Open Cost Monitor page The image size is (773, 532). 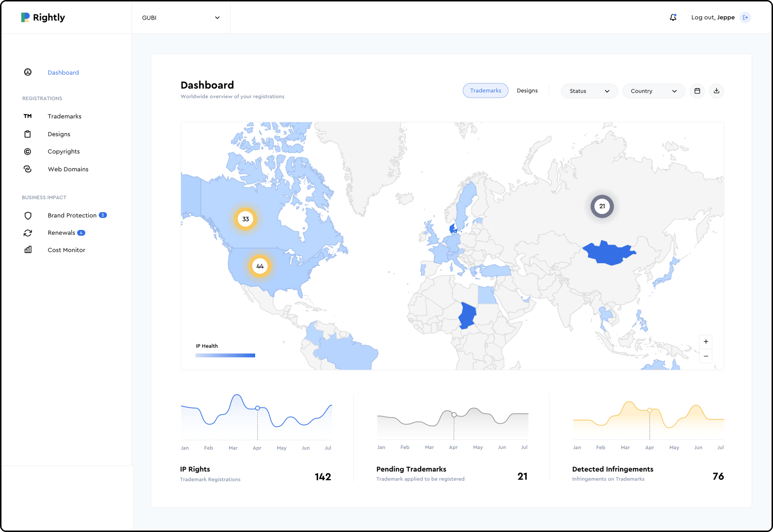pos(66,250)
